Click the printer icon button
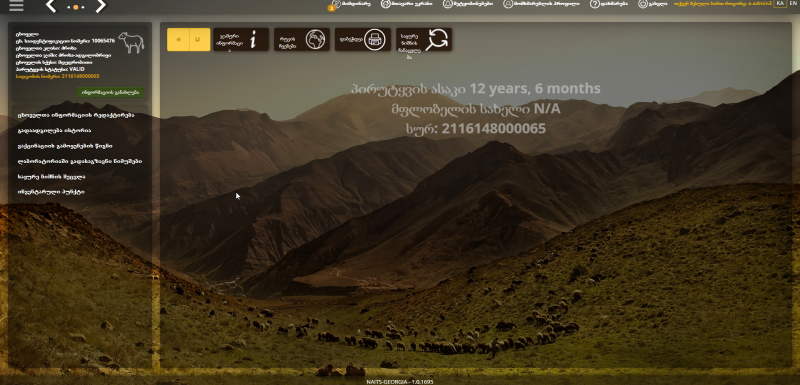The width and height of the screenshot is (800, 385). click(x=363, y=39)
